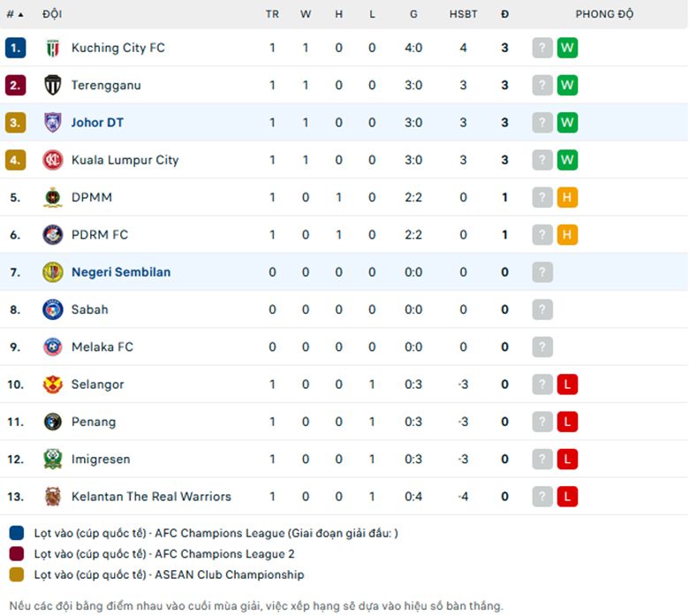689x616 pixels.
Task: Click the Kuala Lumpur City crest
Action: pyautogui.click(x=53, y=160)
